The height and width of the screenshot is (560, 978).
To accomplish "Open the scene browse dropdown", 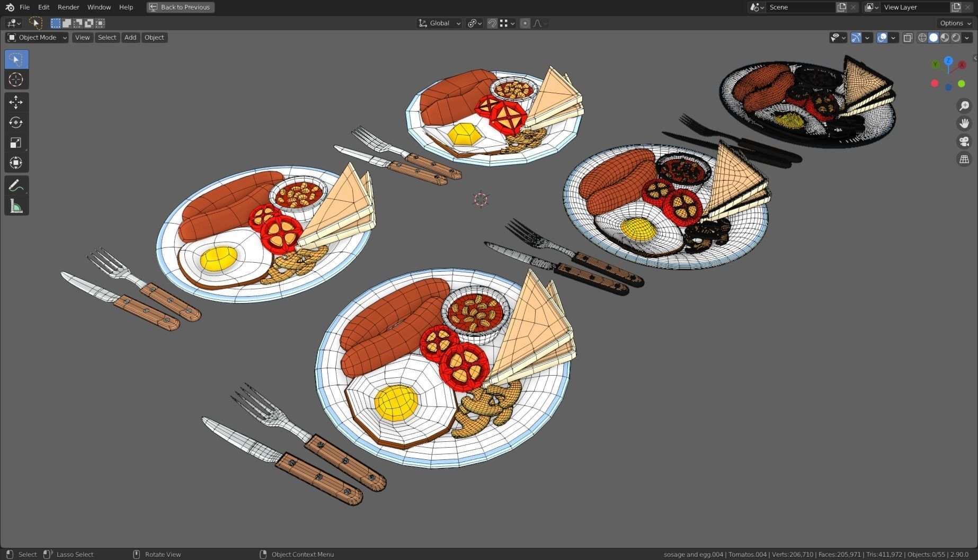I will [757, 7].
